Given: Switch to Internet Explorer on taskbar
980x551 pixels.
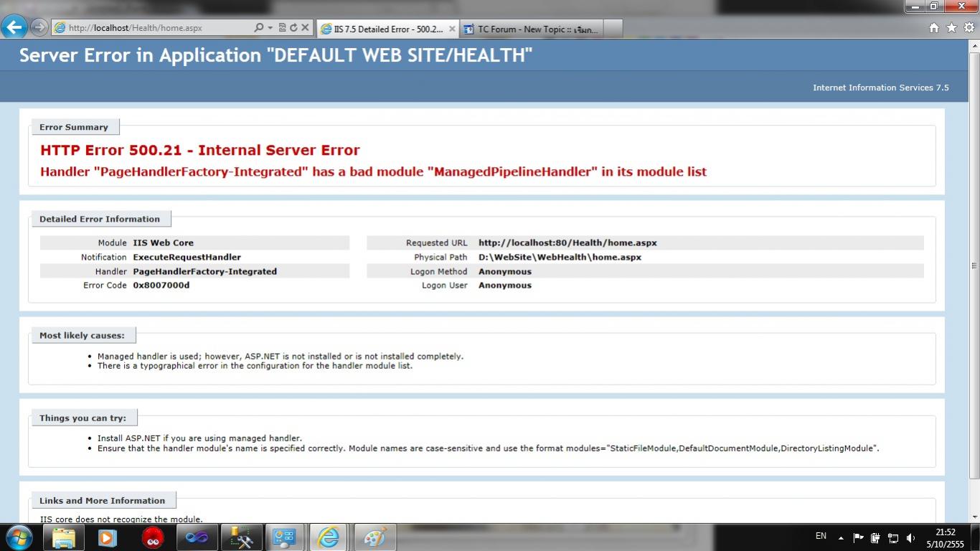Looking at the screenshot, I should [329, 537].
